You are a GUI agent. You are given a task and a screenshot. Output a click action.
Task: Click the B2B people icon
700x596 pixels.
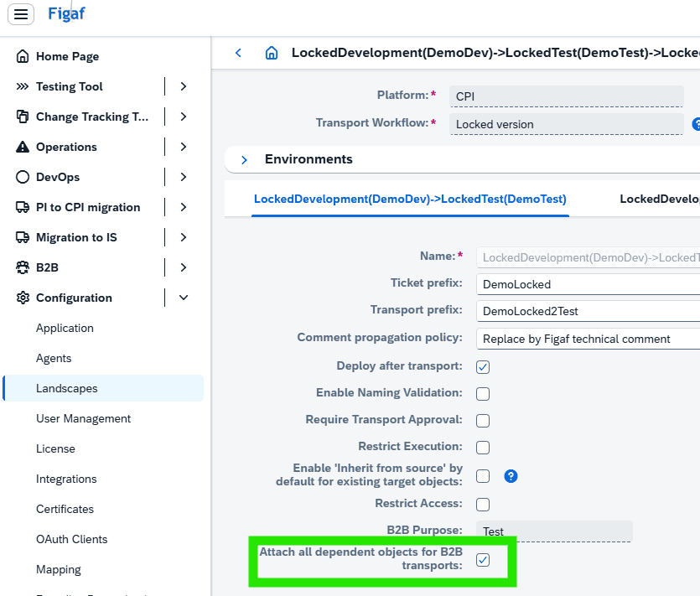point(23,267)
